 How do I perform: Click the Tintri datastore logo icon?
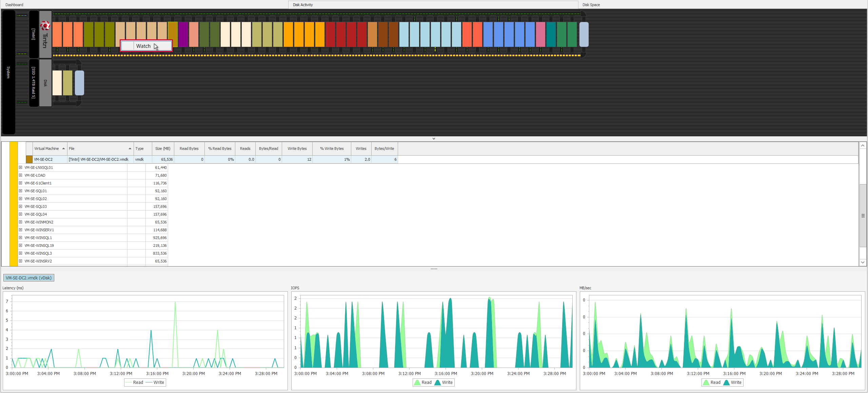coord(45,25)
